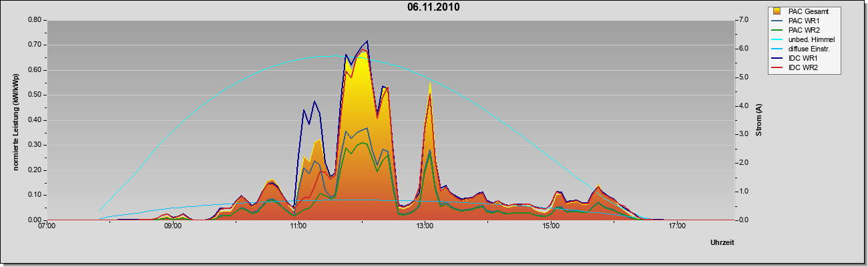Click the 7.0 value on the right axis

click(x=742, y=20)
